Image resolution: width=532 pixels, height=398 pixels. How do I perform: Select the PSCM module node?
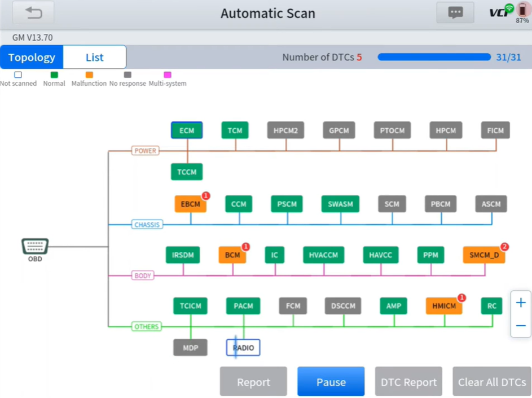point(287,204)
